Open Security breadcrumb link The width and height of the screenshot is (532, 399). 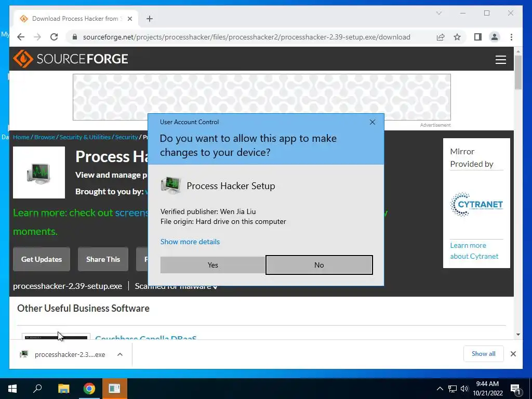[x=126, y=137]
